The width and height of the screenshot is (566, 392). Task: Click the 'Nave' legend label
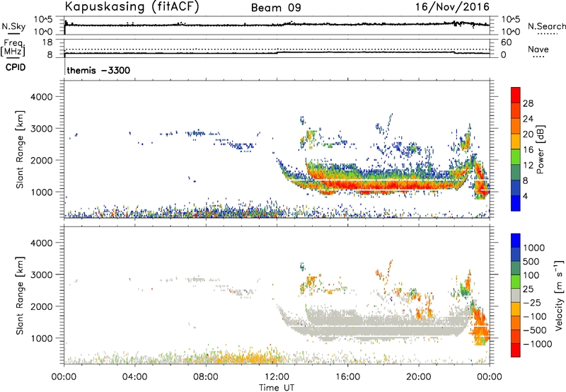tap(538, 49)
